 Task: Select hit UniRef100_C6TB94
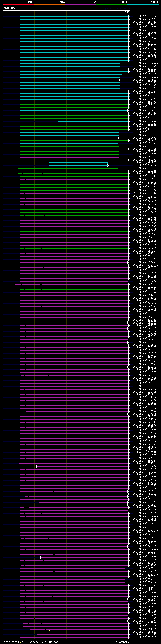pyautogui.click(x=144, y=66)
